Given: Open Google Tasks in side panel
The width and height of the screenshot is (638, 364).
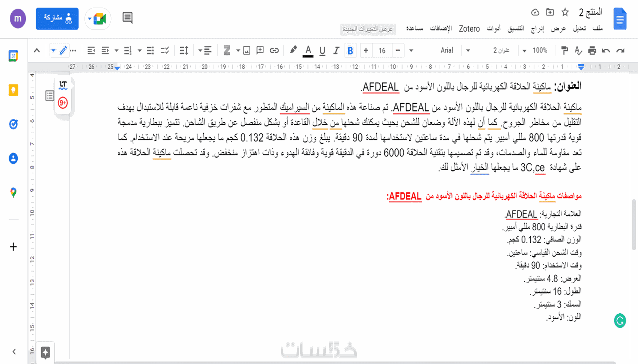Looking at the screenshot, I should 13,124.
